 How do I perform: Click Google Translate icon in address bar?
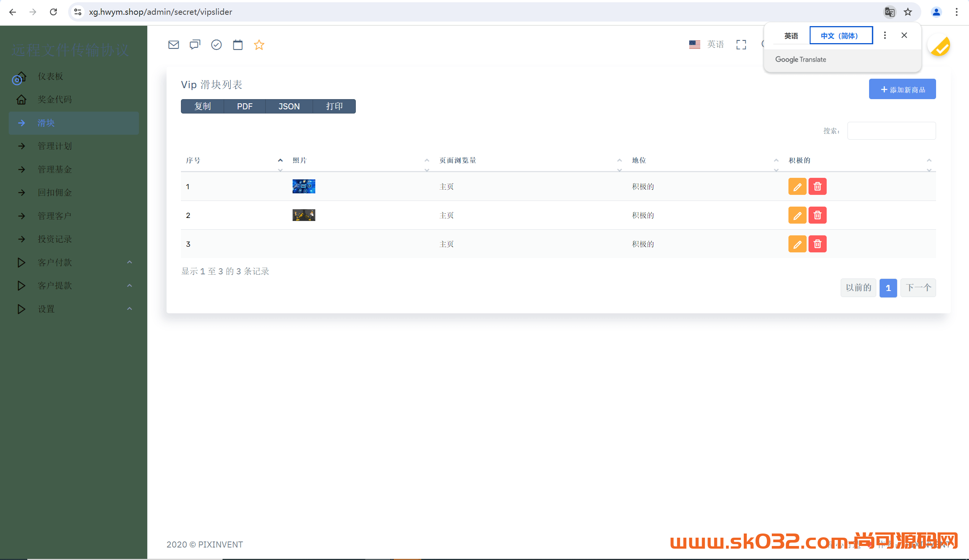[890, 12]
